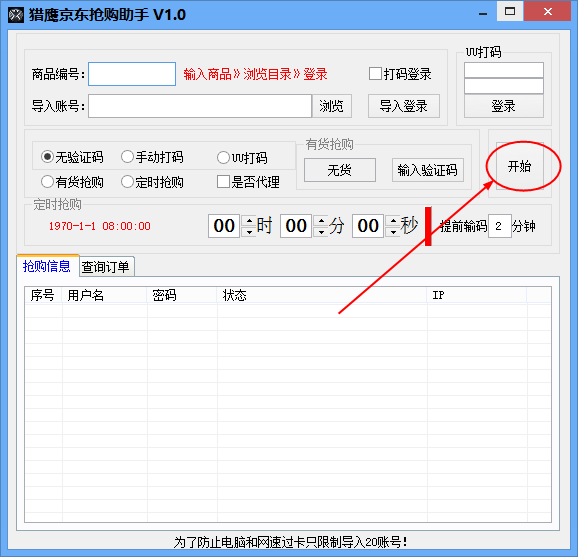Click the 无货 button

(x=340, y=170)
